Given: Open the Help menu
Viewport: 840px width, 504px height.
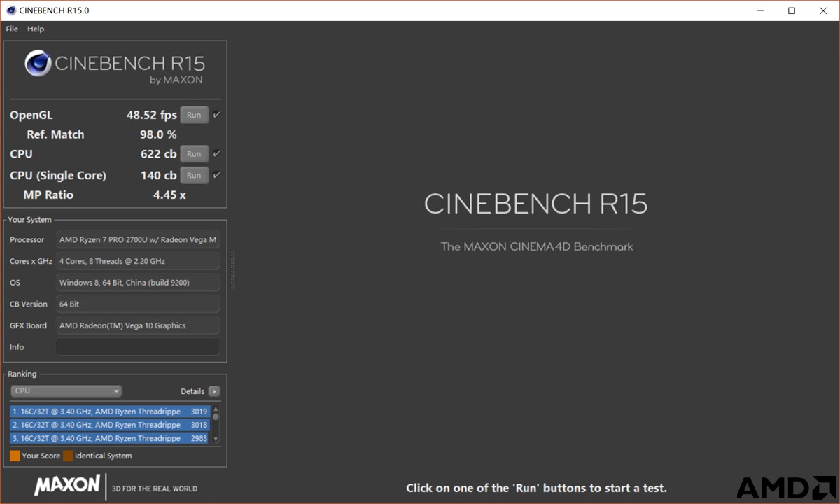Looking at the screenshot, I should tap(36, 29).
